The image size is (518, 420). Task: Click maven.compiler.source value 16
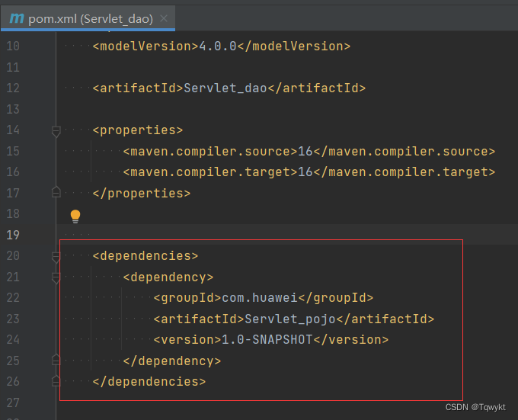click(x=305, y=151)
